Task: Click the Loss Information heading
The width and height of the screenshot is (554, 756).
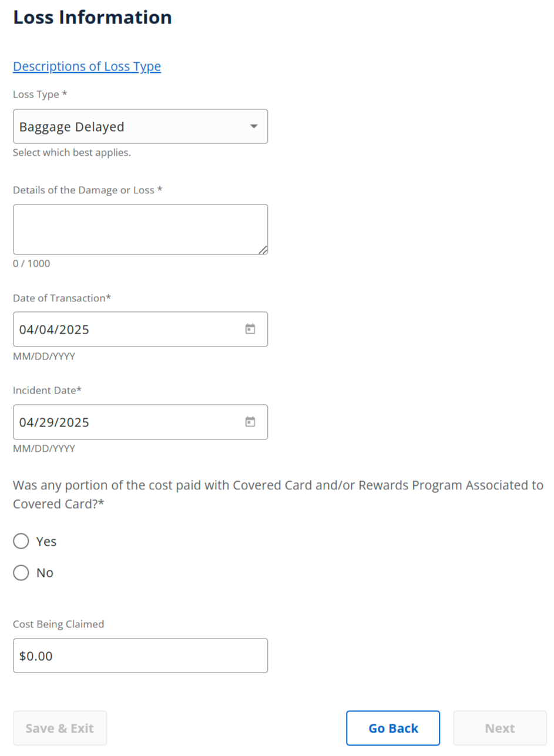Action: 92,18
